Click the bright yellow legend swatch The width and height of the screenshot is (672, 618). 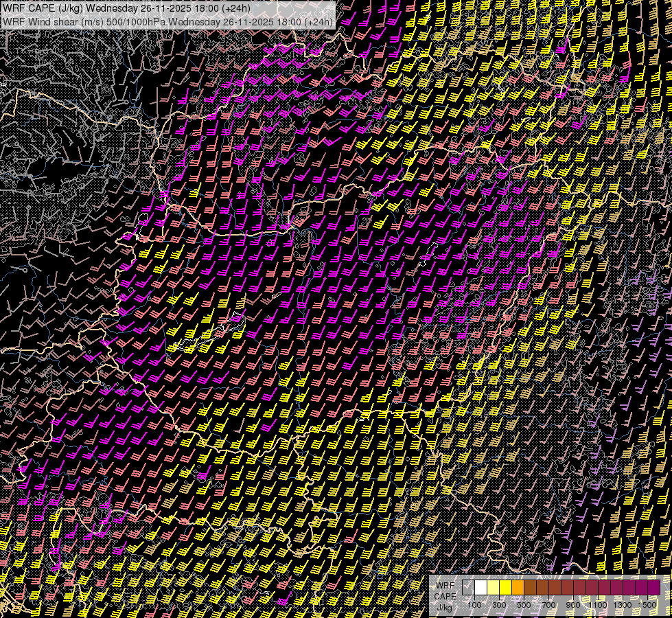point(505,588)
